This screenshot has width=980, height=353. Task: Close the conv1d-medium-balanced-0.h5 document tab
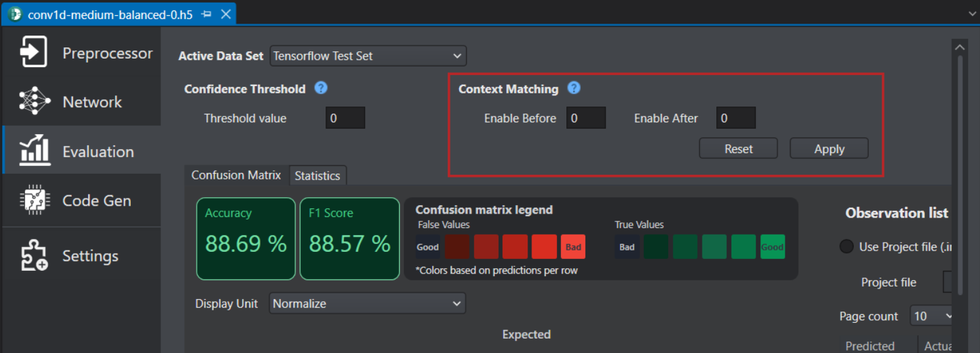pyautogui.click(x=226, y=14)
